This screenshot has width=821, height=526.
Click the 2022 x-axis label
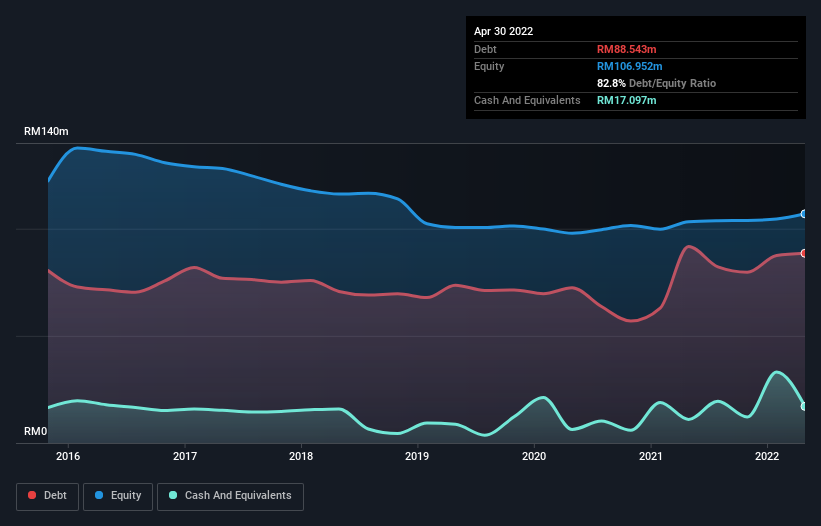[x=767, y=456]
